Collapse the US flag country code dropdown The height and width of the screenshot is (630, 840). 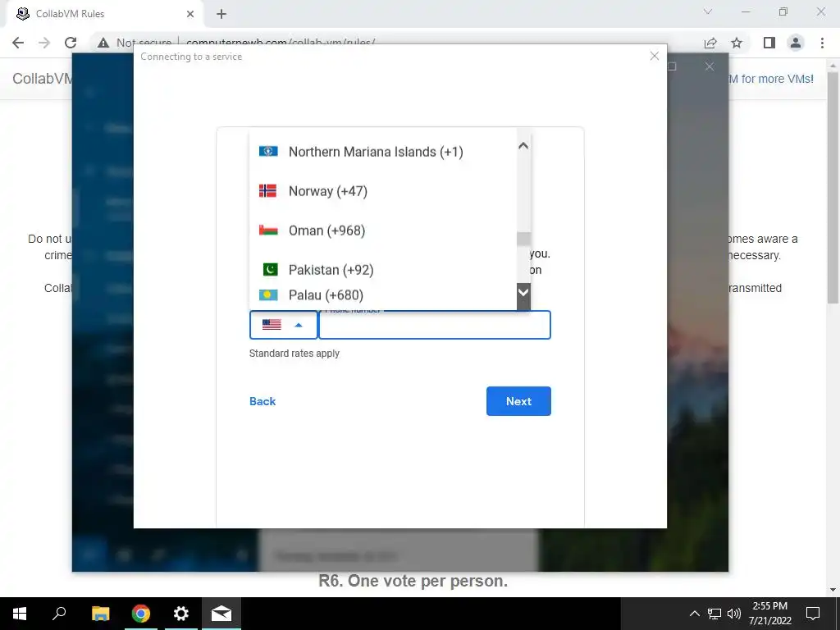click(283, 325)
